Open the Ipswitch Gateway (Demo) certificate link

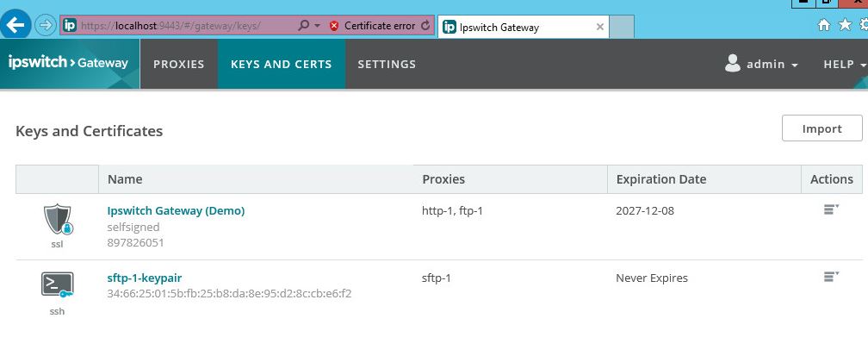click(176, 210)
